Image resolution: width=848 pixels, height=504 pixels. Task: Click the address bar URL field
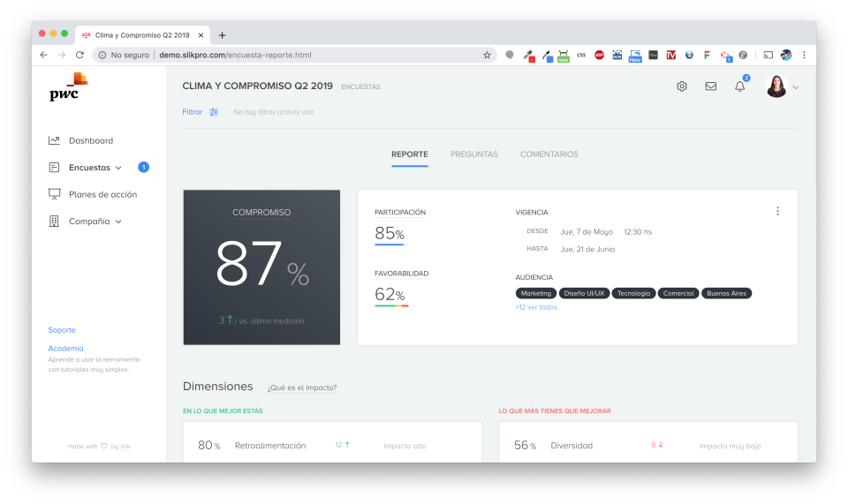[x=295, y=55]
